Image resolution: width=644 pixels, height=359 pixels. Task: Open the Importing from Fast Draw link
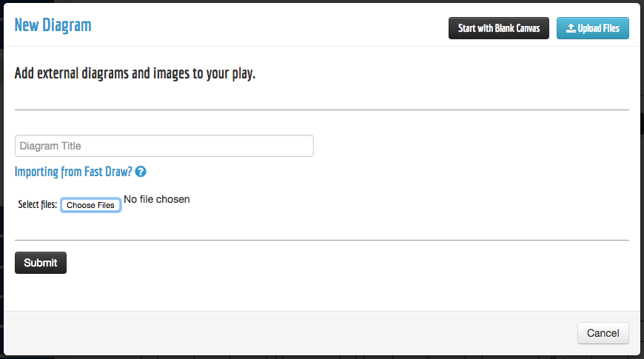[73, 172]
